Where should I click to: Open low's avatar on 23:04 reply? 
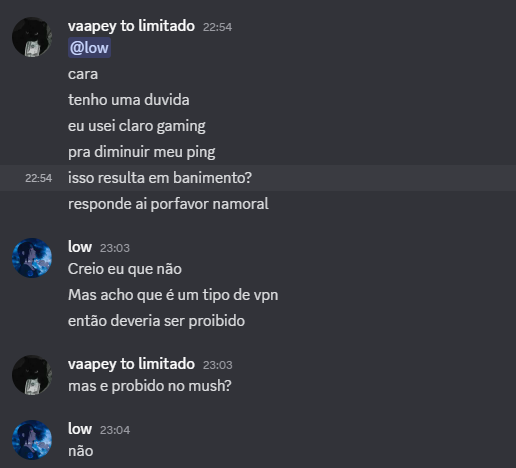[x=32, y=440]
